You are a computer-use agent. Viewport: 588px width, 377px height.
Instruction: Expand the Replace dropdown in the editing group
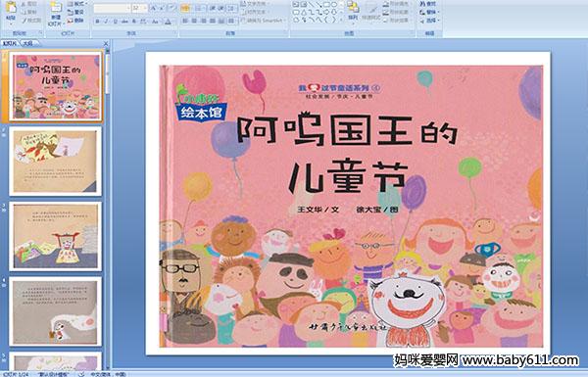[x=439, y=12]
